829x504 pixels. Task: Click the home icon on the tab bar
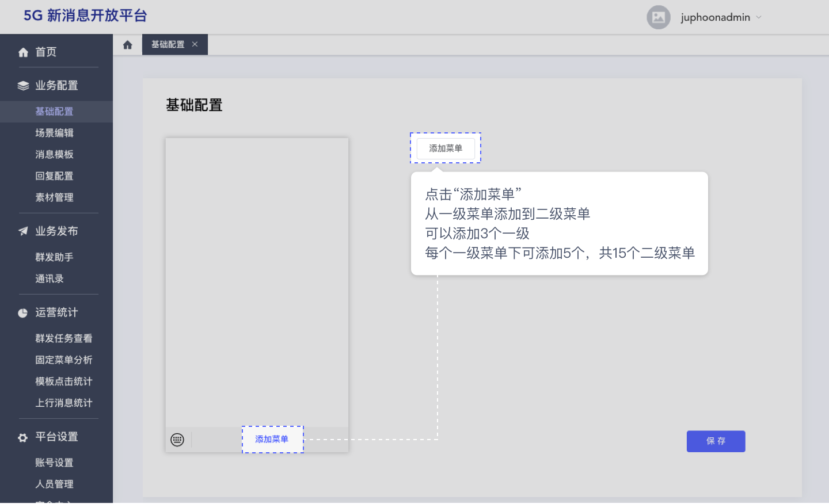click(x=127, y=44)
